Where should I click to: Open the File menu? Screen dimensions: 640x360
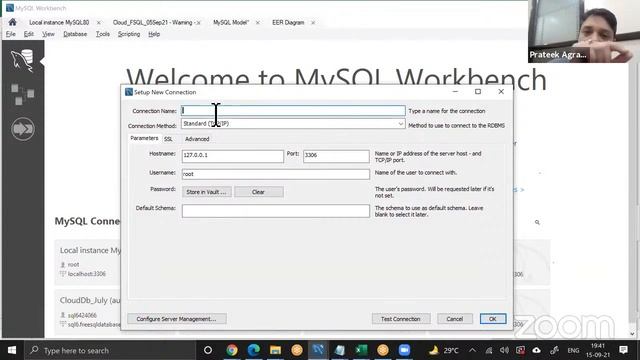(x=11, y=34)
